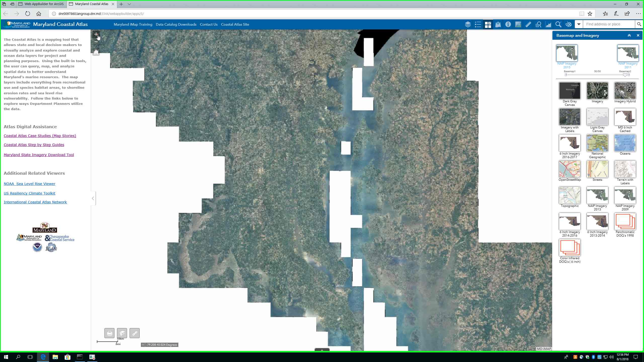Screen dimensions: 644x362
Task: Open the Layer List widget icon
Action: 468,24
